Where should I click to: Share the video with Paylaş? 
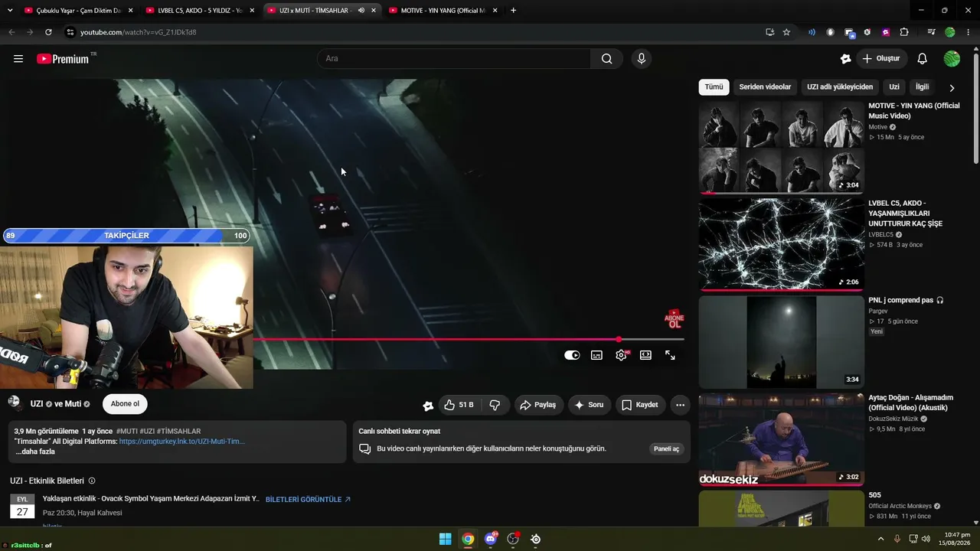coord(538,405)
